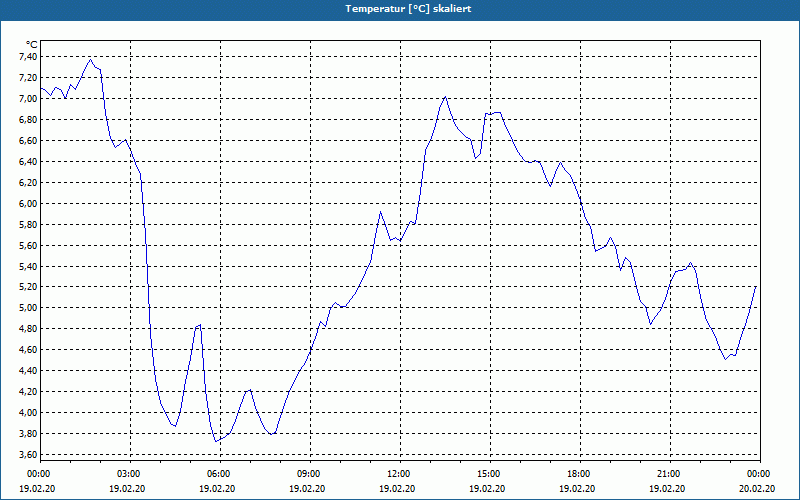Click the 4,40 y-axis value
Screen dimensions: 800x500
click(x=29, y=370)
